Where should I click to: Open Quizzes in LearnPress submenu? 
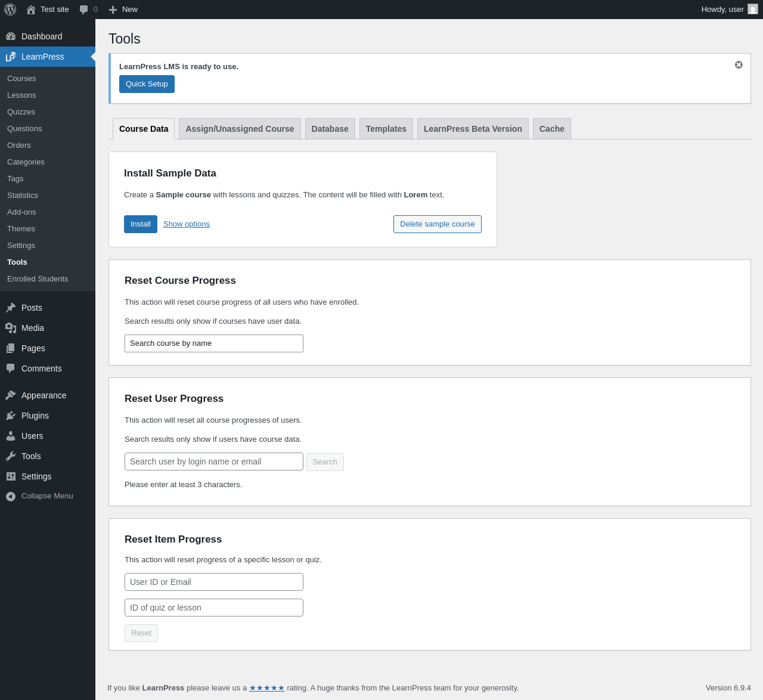coord(48,112)
